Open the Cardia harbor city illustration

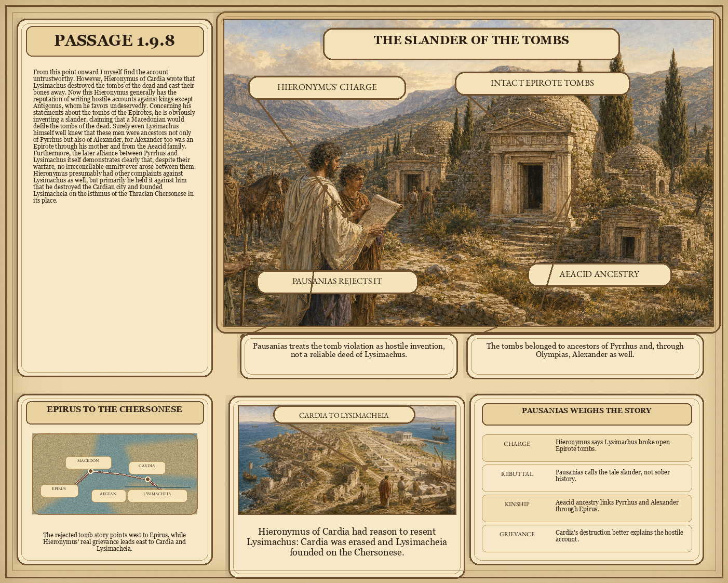point(347,460)
